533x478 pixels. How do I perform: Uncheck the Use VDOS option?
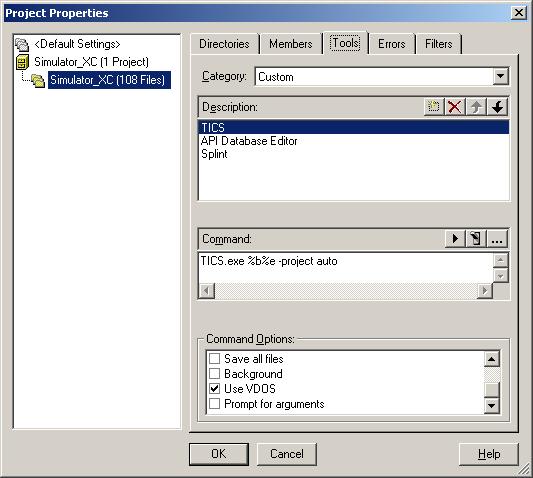point(214,389)
